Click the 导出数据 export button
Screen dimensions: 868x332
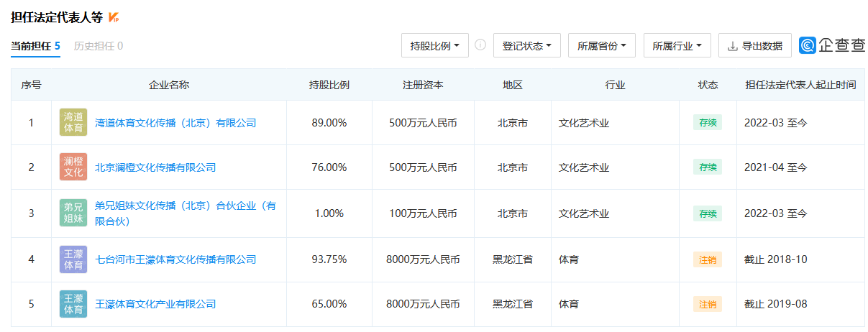(755, 45)
